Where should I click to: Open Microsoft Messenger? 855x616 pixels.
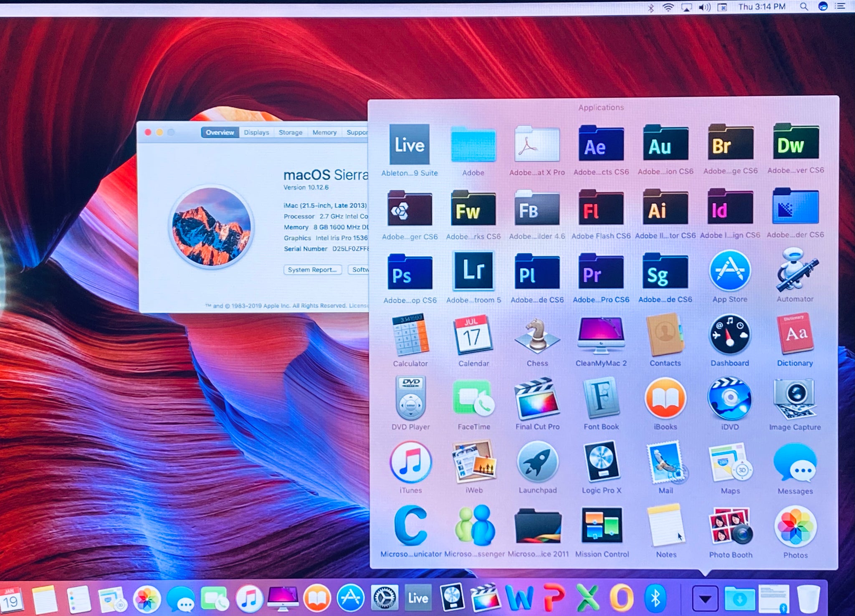[475, 525]
